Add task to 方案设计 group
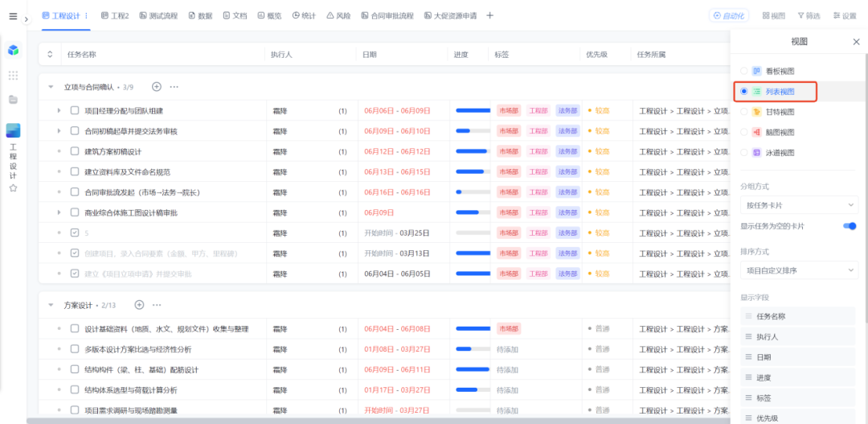 (140, 305)
